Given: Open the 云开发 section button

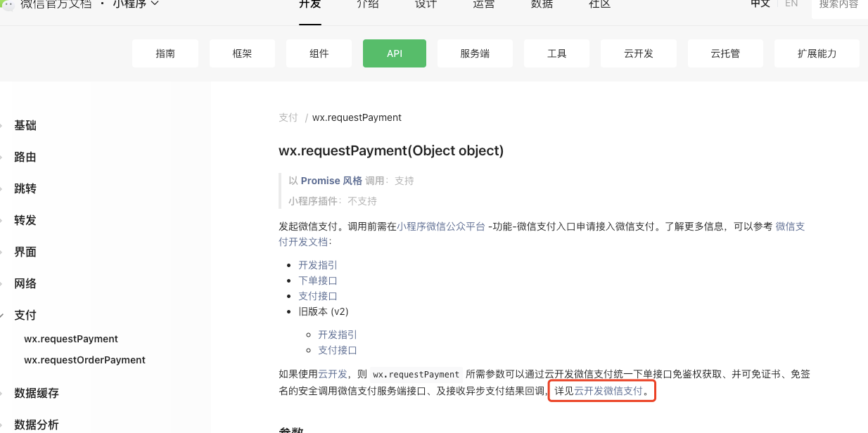Looking at the screenshot, I should tap(639, 53).
